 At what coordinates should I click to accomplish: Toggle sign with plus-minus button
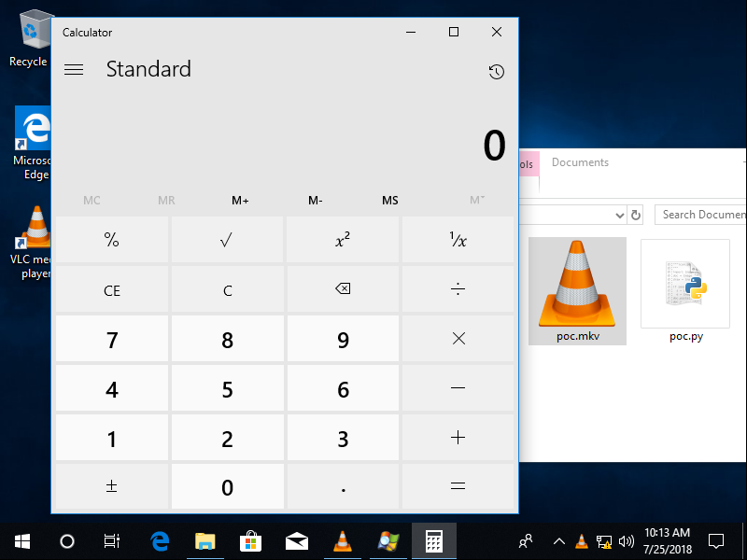click(x=112, y=487)
